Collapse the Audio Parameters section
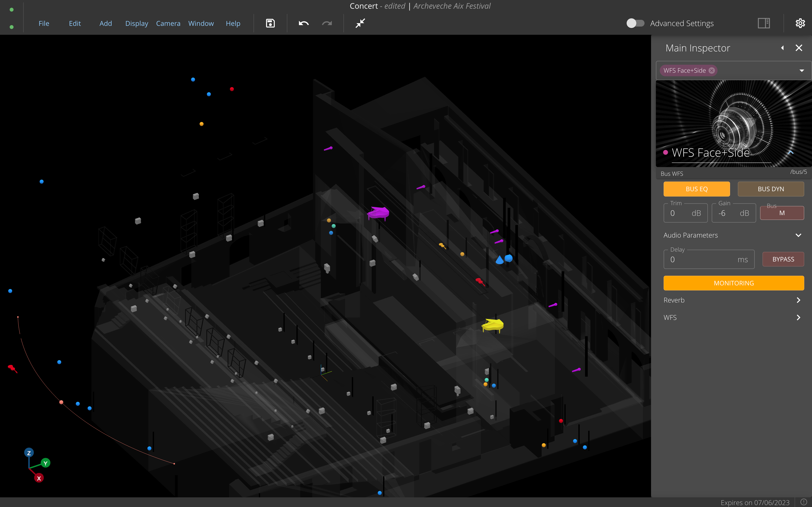The width and height of the screenshot is (812, 507). coord(798,235)
